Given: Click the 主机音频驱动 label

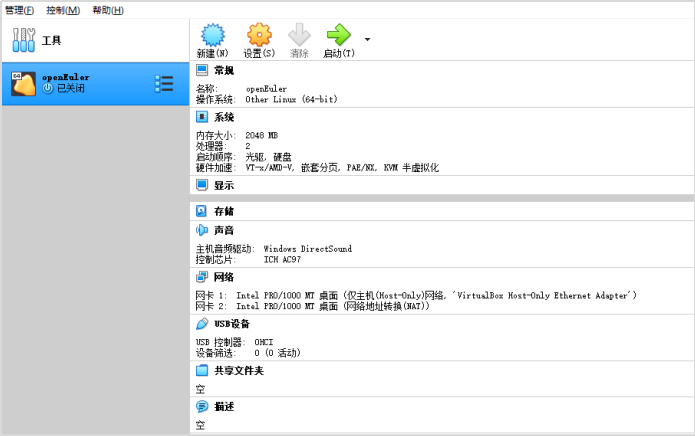Looking at the screenshot, I should coord(225,249).
